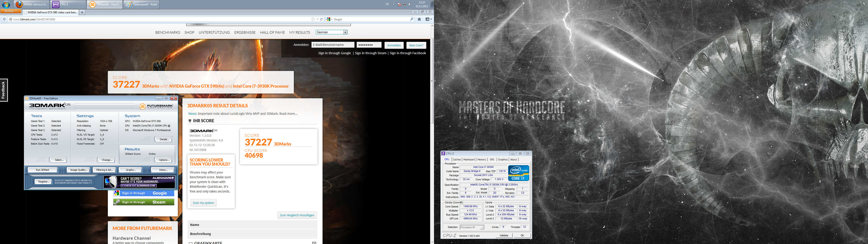The image size is (868, 244).
Task: Click the password input field
Action: pyautogui.click(x=369, y=45)
